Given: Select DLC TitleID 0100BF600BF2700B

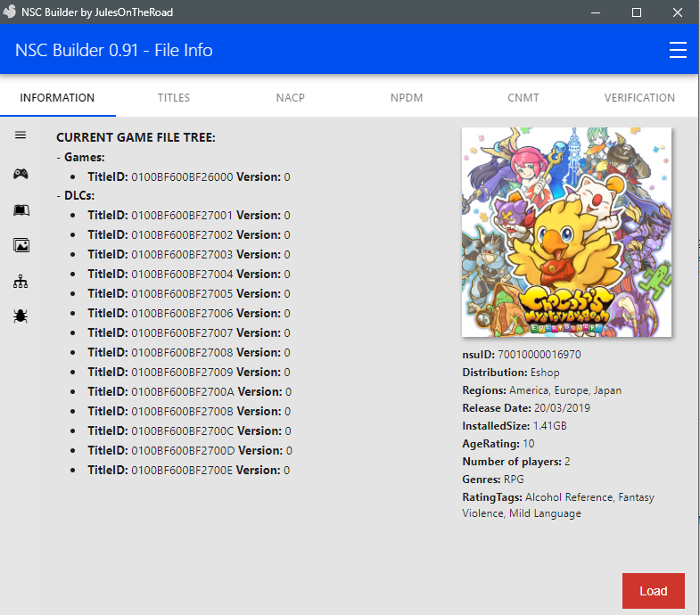Looking at the screenshot, I should point(189,412).
